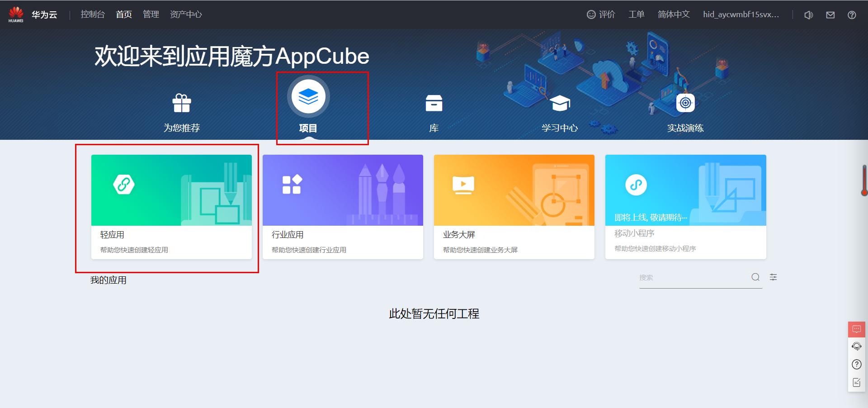Click the speaker announcement icon in top bar
The height and width of the screenshot is (408, 868).
point(808,14)
